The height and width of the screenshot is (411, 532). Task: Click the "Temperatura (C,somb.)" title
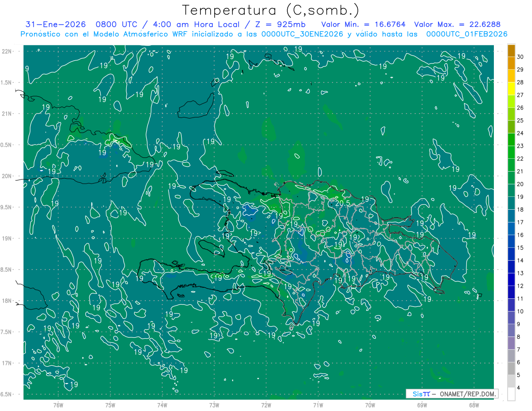point(271,10)
